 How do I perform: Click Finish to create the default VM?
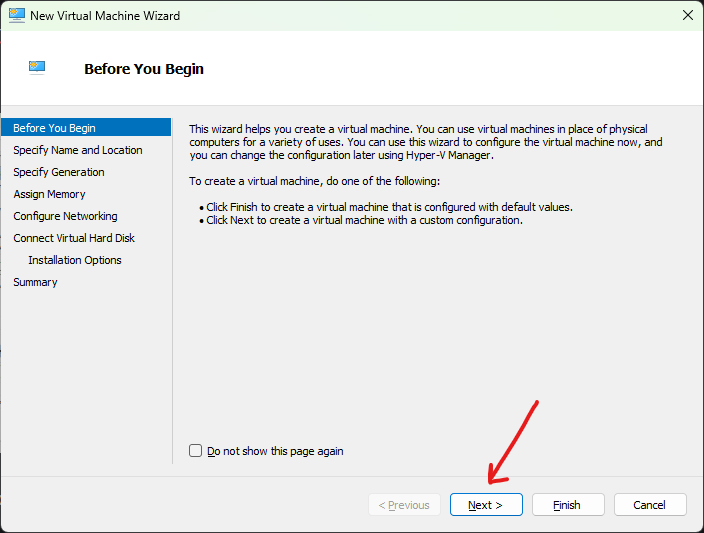(568, 505)
